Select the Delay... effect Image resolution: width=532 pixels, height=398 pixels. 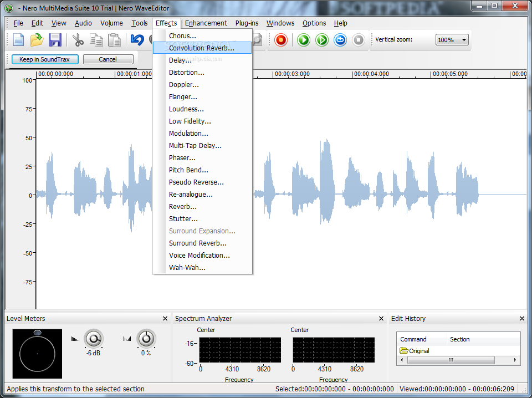click(202, 60)
